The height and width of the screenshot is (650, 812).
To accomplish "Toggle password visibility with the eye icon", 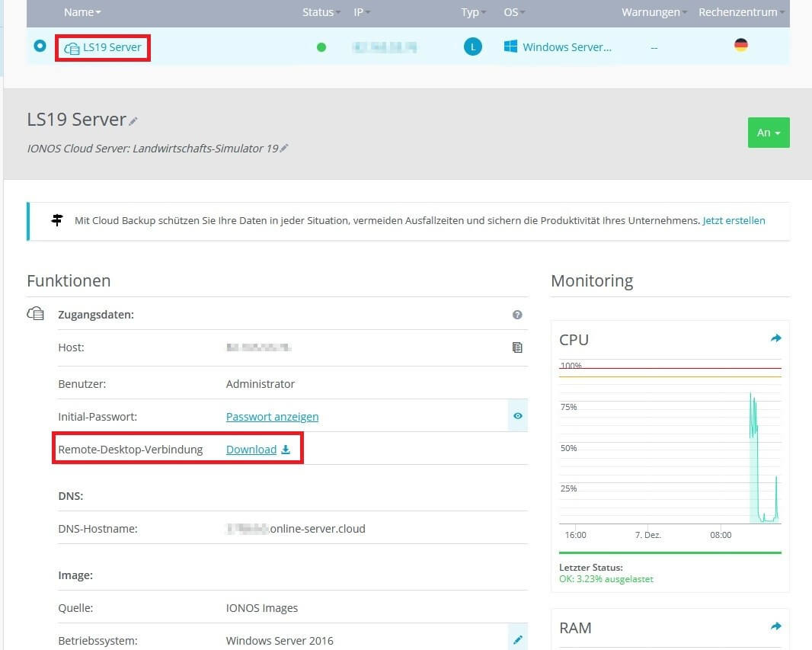I will [517, 415].
